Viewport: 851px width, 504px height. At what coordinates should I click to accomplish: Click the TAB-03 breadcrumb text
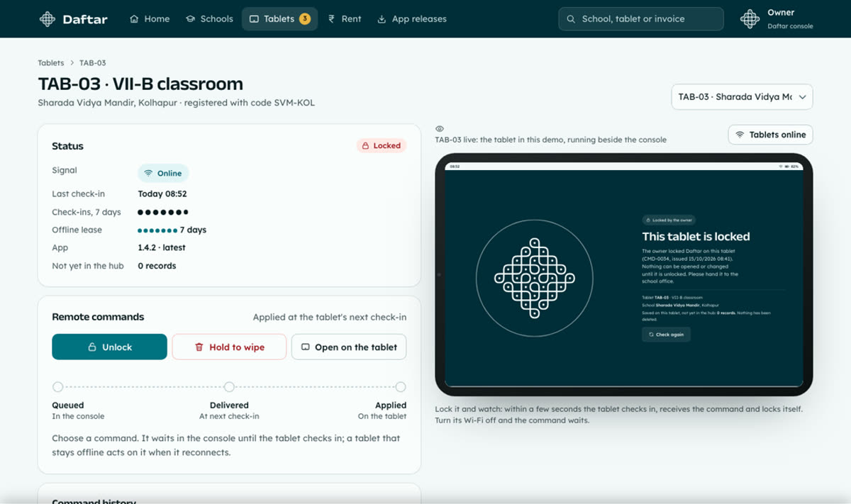coord(93,63)
